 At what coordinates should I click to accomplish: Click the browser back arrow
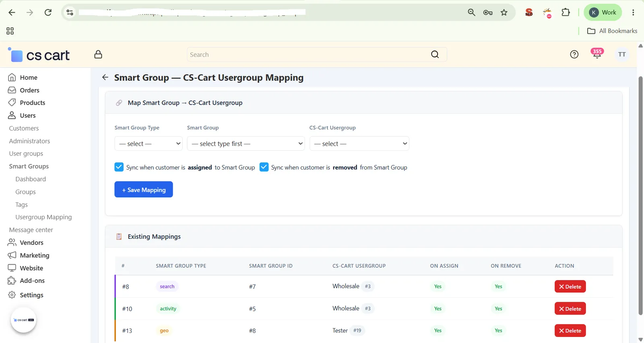click(12, 12)
